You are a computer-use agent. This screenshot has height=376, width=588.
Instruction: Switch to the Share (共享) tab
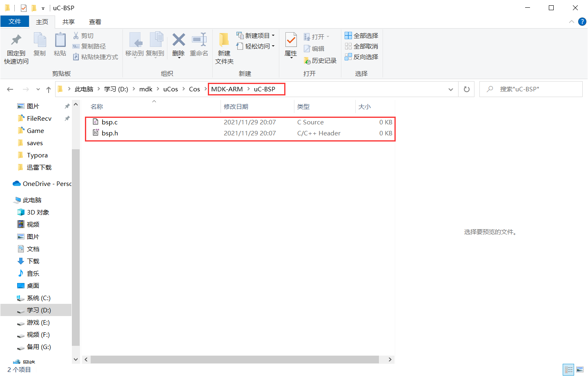click(x=69, y=22)
